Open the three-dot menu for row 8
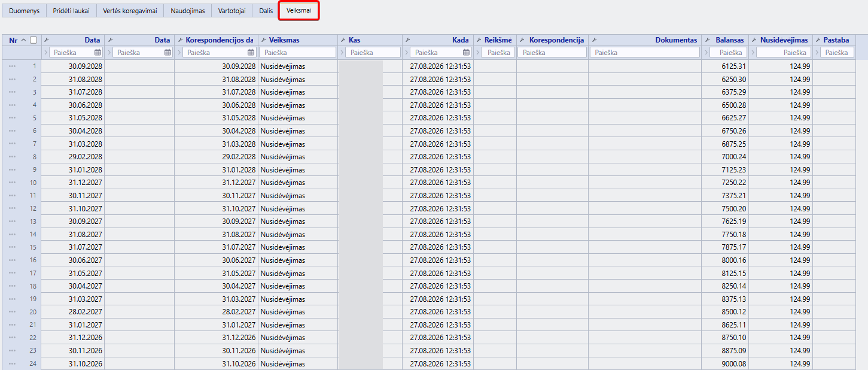 tap(12, 157)
